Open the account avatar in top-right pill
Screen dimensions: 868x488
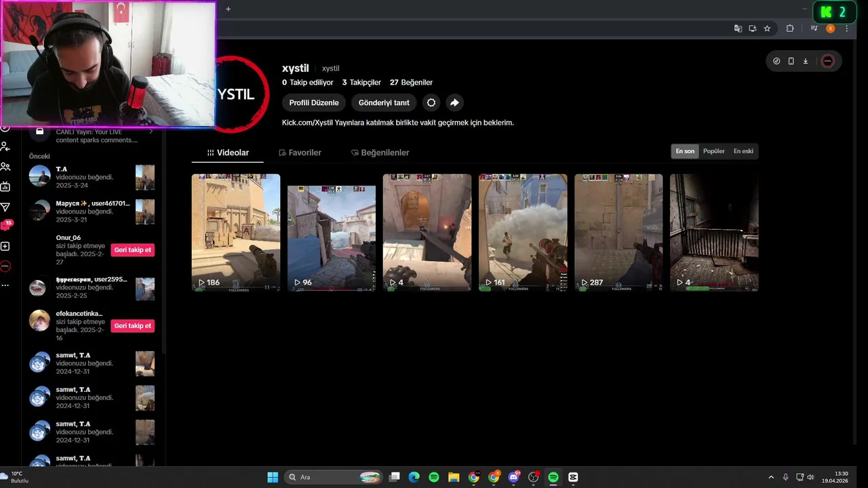point(827,61)
